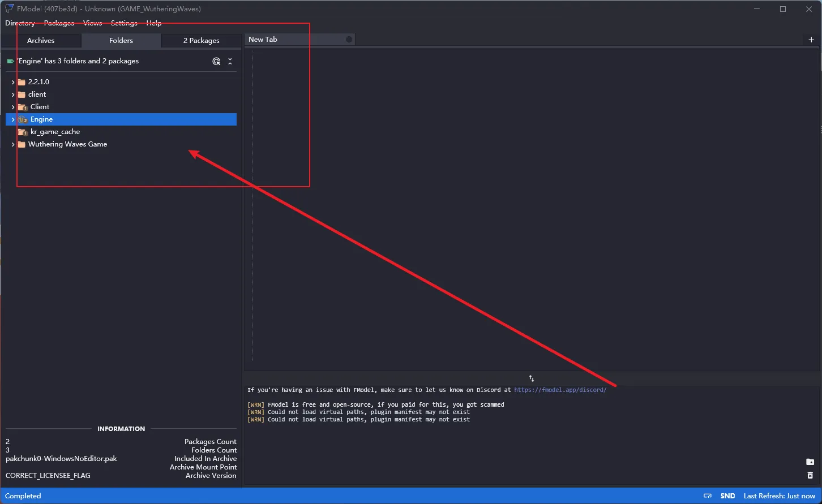Open the Packages menu
The image size is (822, 504).
click(59, 23)
